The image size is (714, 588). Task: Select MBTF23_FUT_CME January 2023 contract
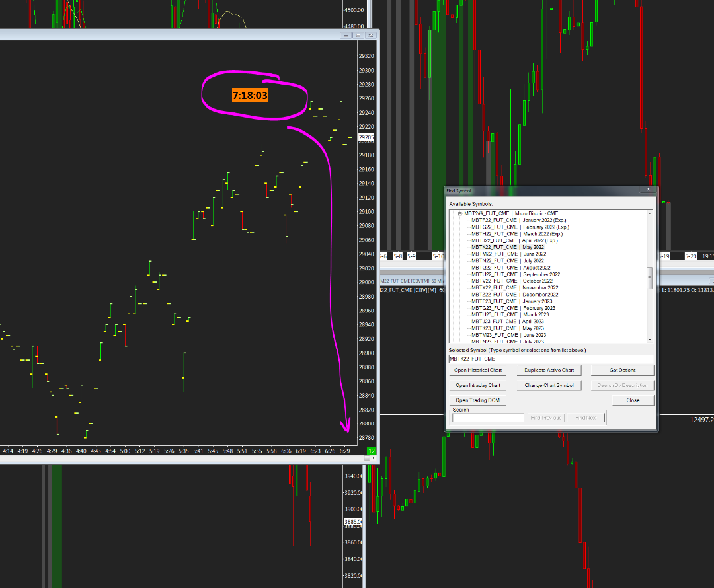511,301
